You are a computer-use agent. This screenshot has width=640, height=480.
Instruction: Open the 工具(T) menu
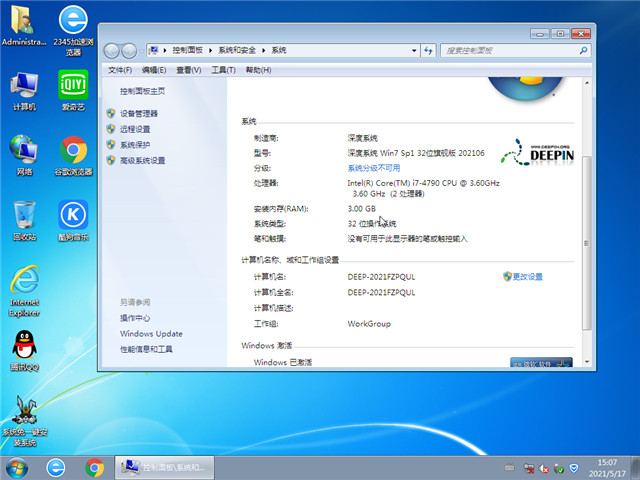pyautogui.click(x=223, y=70)
